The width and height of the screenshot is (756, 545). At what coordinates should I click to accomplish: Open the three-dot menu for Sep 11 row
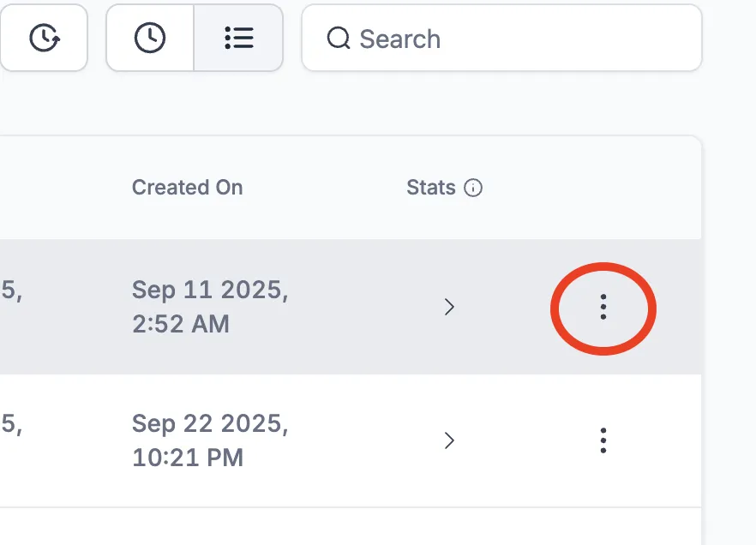click(x=603, y=307)
